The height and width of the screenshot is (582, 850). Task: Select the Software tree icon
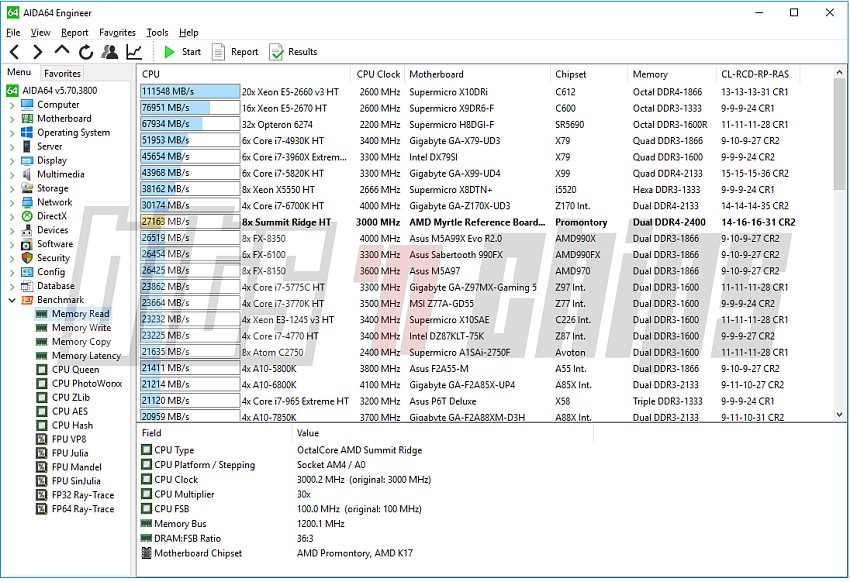[27, 244]
